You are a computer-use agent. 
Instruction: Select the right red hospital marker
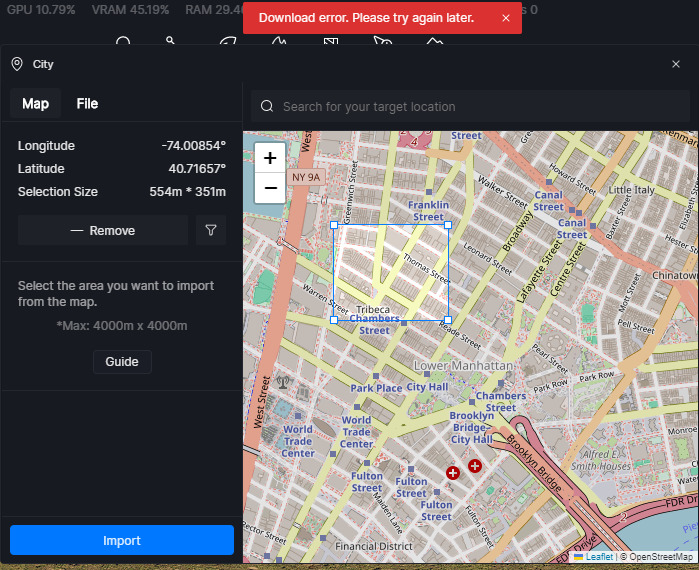click(475, 466)
